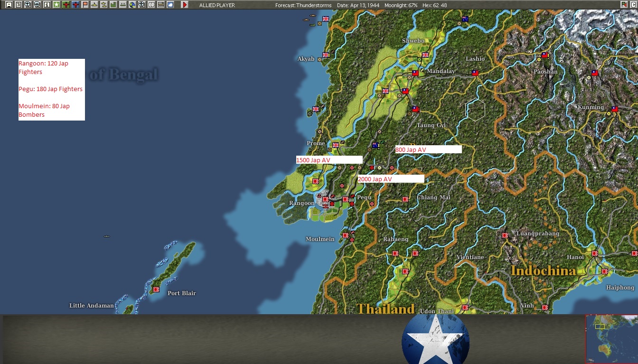The height and width of the screenshot is (364, 638).
Task: Select the Chinese flag unit at Kunming
Action: tap(615, 109)
